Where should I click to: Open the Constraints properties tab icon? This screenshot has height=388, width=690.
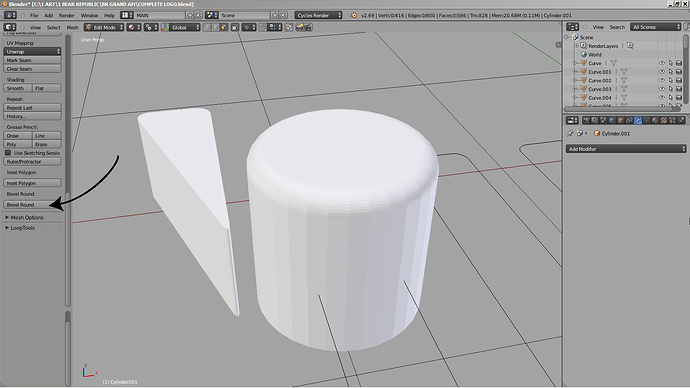pos(629,120)
